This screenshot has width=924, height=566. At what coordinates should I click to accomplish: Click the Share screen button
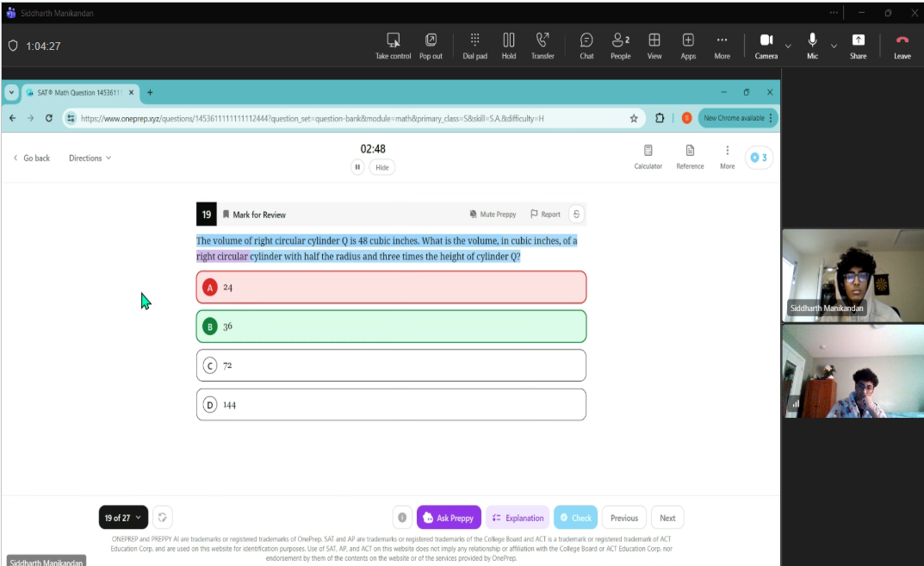[x=858, y=46]
